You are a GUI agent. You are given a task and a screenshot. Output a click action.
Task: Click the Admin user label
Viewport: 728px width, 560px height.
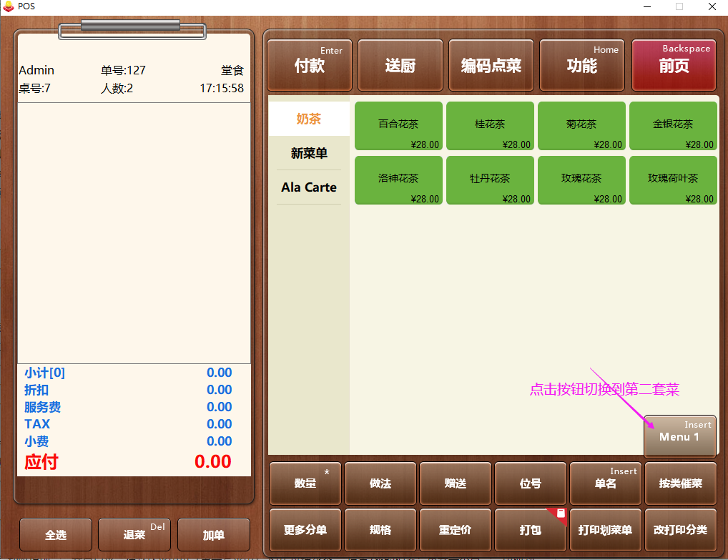(36, 70)
